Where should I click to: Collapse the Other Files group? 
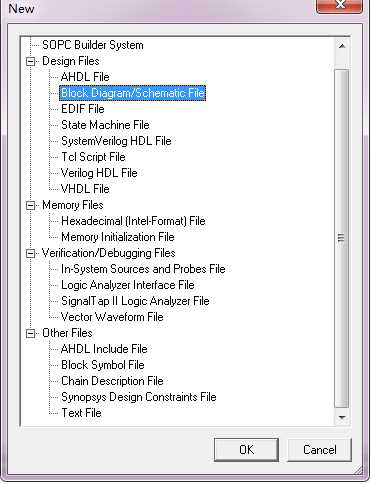tap(31, 333)
